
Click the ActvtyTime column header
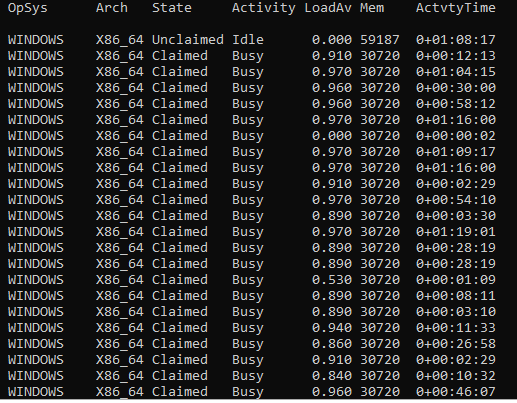coord(456,8)
